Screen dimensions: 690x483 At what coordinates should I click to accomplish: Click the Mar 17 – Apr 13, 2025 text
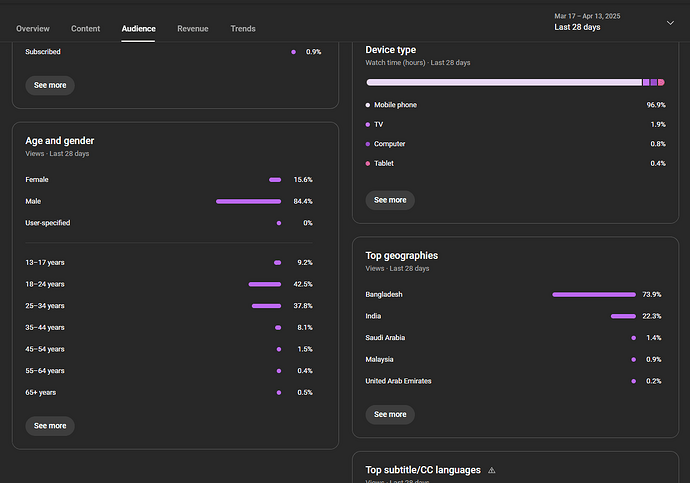[587, 16]
